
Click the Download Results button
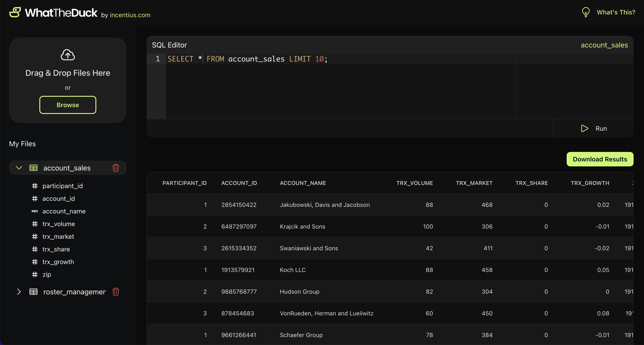600,159
